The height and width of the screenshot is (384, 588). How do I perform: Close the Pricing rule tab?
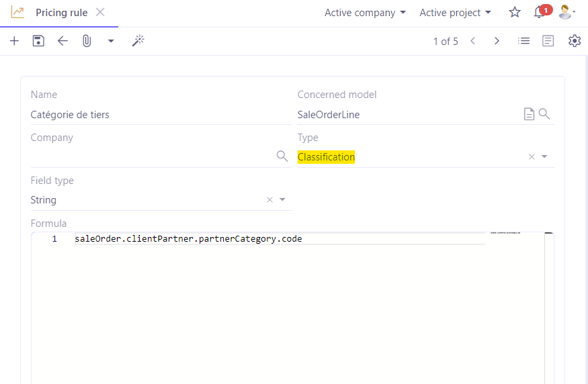tap(100, 12)
